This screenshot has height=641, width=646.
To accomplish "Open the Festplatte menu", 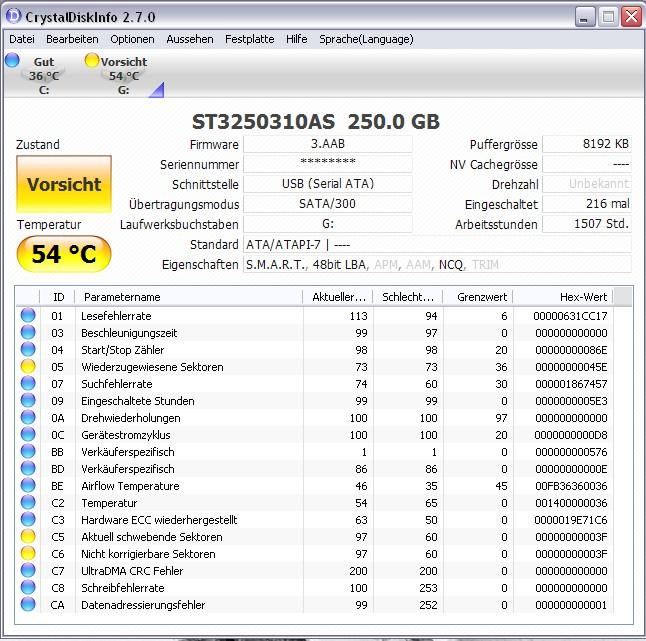I will pos(250,39).
